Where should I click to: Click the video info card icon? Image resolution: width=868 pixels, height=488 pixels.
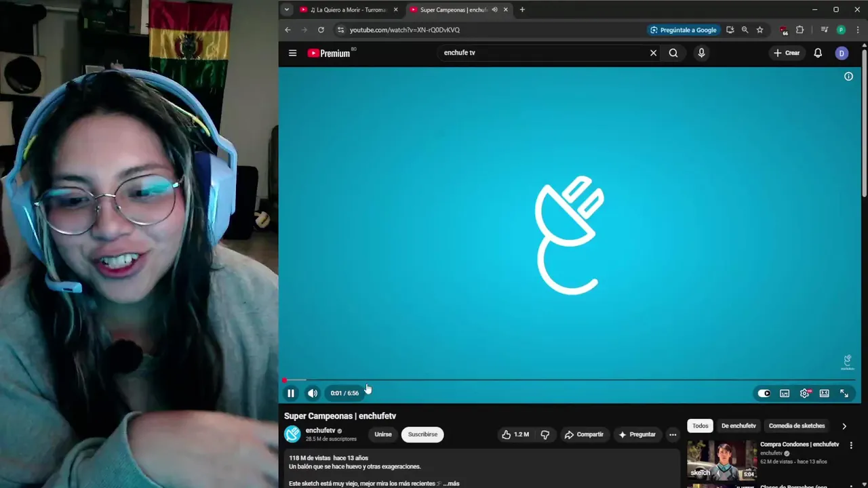click(x=848, y=77)
